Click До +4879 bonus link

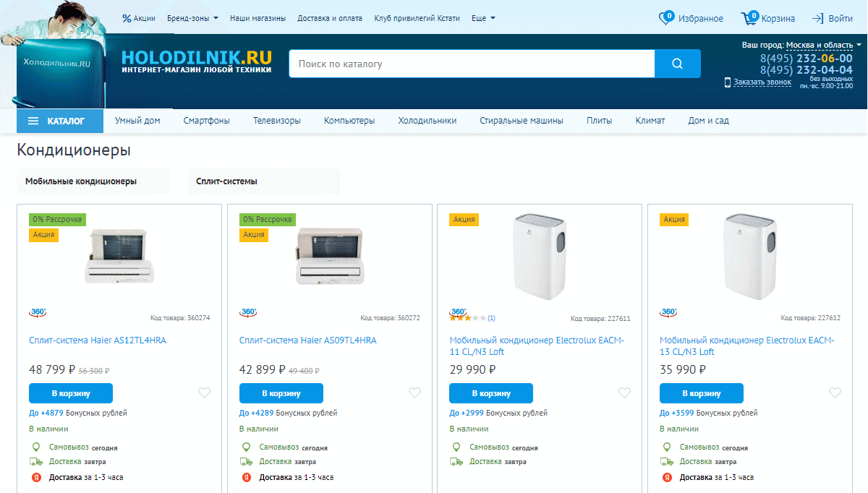click(x=46, y=413)
